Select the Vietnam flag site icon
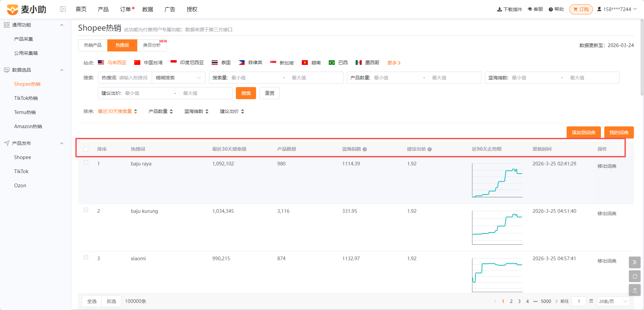 (305, 62)
